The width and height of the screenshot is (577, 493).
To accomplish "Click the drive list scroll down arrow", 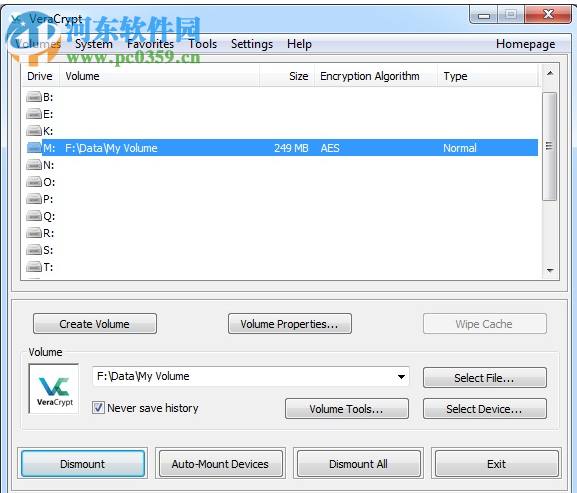I will click(x=550, y=270).
